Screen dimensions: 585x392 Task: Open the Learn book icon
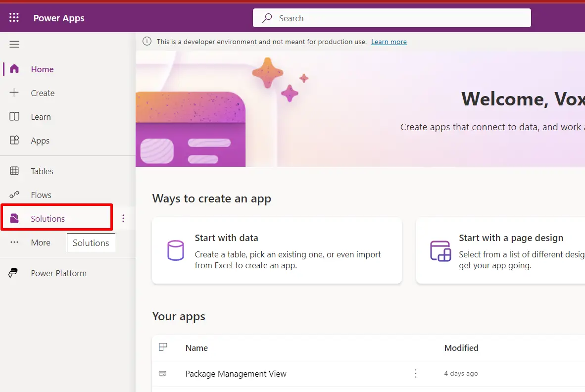coord(14,116)
